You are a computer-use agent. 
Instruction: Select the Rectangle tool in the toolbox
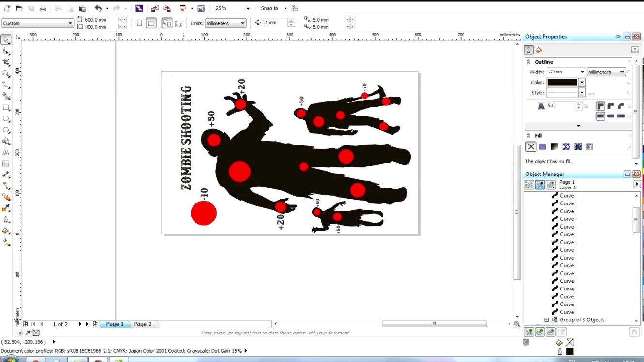click(6, 108)
